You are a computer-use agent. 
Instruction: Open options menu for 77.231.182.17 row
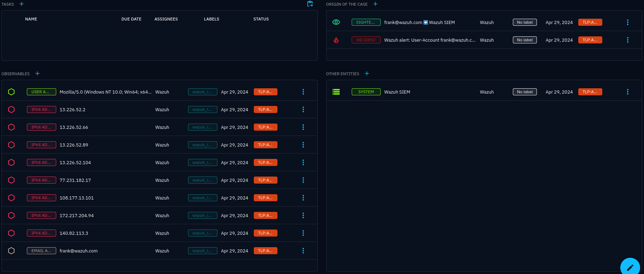pyautogui.click(x=303, y=180)
